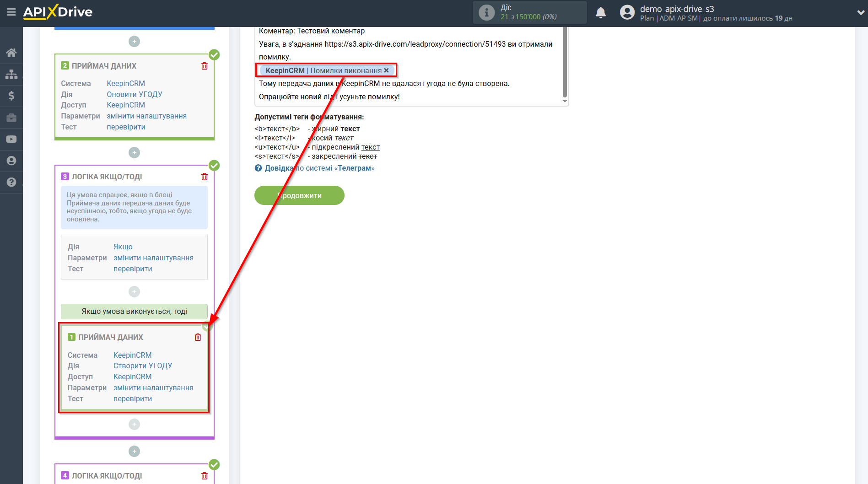Open billing dollar icon in the sidebar
Image resolution: width=868 pixels, height=484 pixels.
click(x=11, y=96)
